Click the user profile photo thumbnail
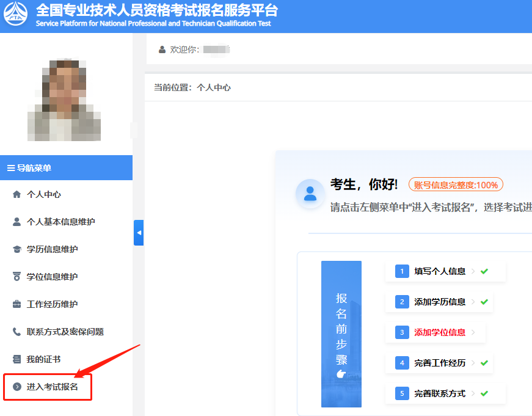532x416 pixels. point(64,100)
